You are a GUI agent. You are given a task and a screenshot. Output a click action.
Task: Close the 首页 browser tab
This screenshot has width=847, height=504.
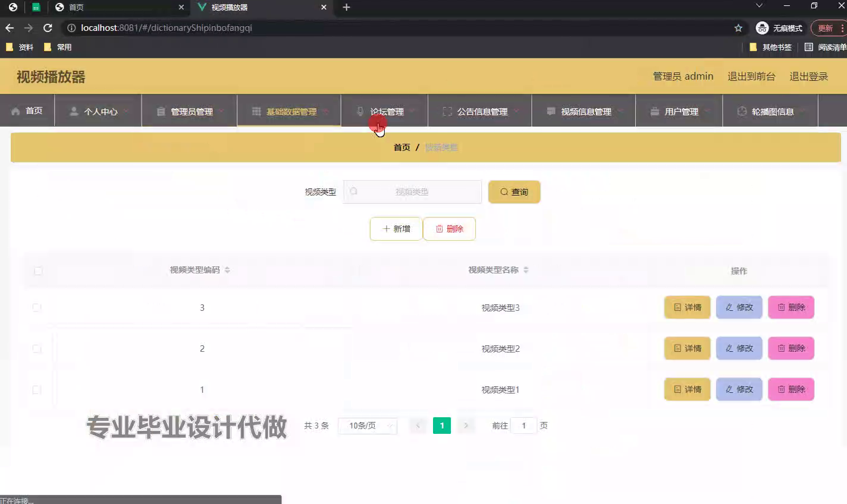tap(181, 7)
